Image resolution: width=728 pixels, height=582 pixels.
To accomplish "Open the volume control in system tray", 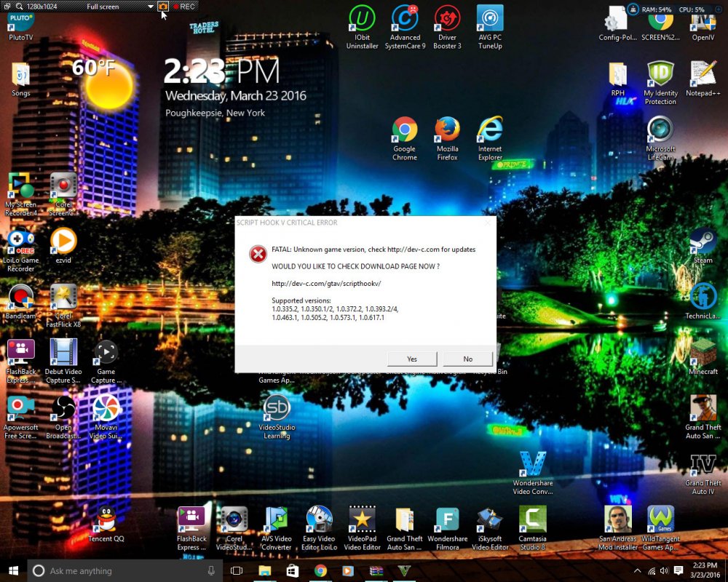I will [x=664, y=570].
